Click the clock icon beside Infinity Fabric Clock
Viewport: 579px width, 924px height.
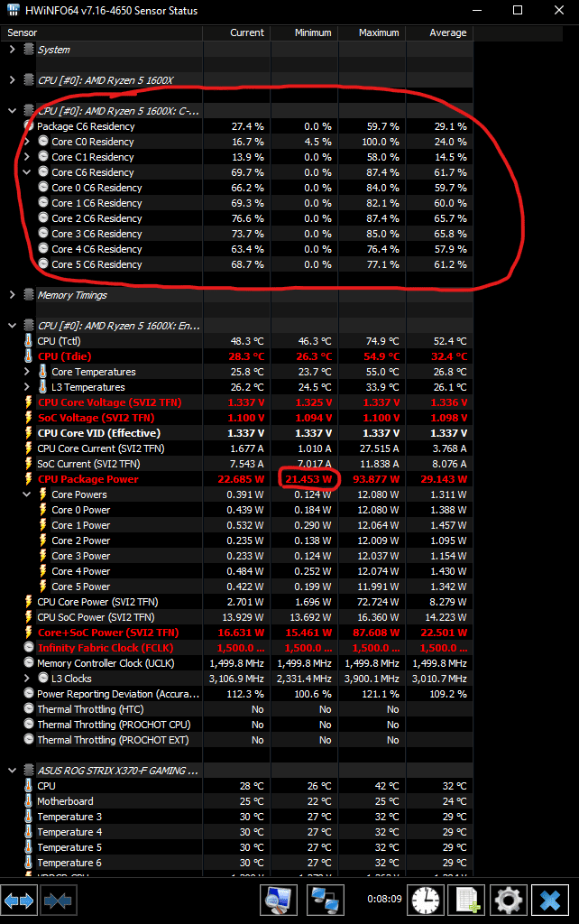[28, 647]
